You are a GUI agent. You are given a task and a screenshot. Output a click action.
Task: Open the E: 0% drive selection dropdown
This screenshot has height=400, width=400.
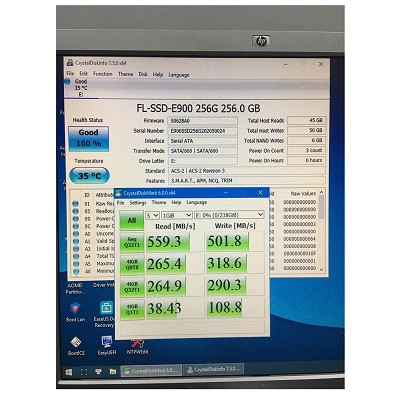[229, 215]
